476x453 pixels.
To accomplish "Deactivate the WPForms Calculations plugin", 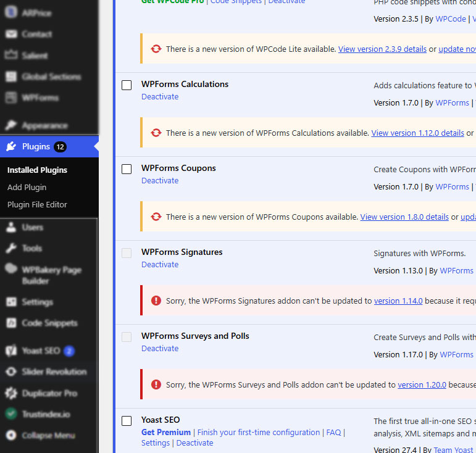I will [160, 96].
